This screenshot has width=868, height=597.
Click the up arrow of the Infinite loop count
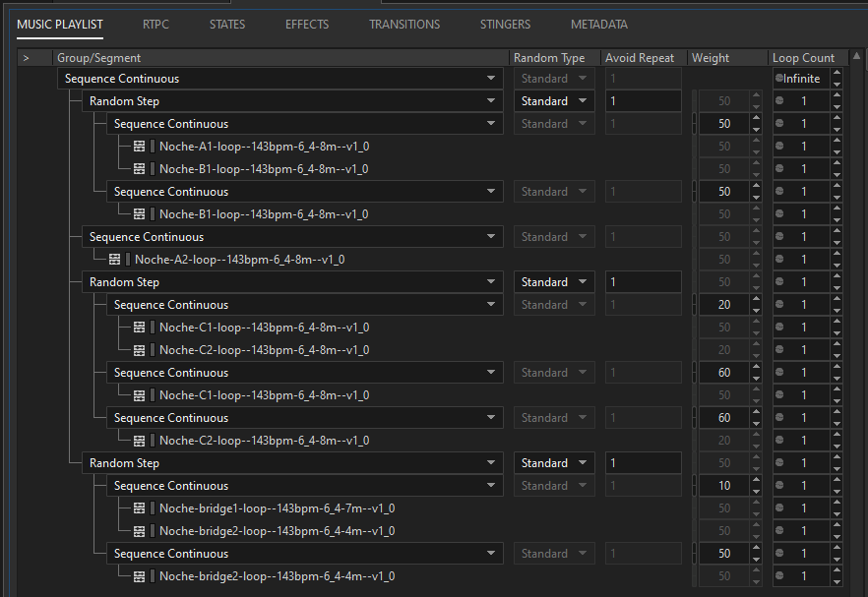[837, 73]
